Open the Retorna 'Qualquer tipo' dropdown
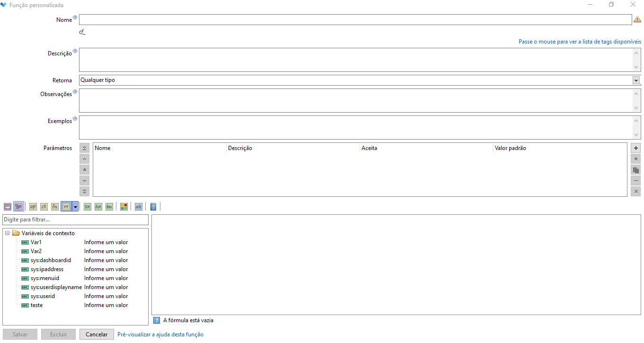The image size is (644, 343). (636, 80)
